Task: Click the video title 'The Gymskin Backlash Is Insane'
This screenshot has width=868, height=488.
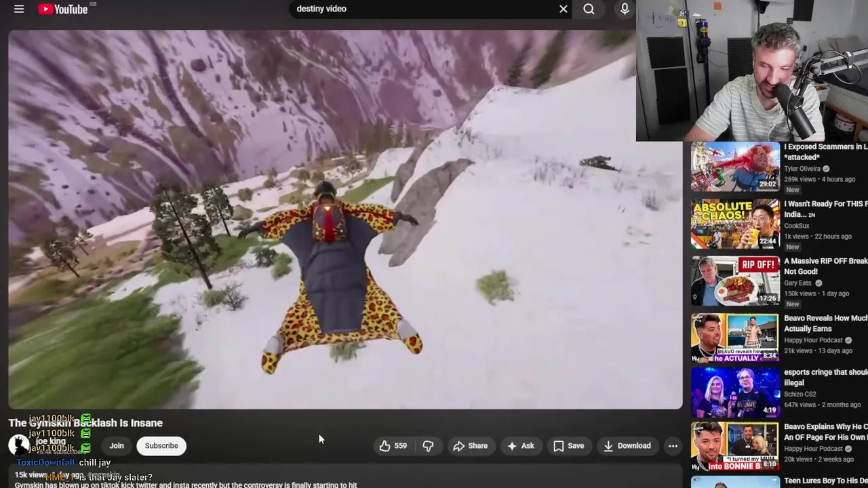Action: click(x=85, y=423)
